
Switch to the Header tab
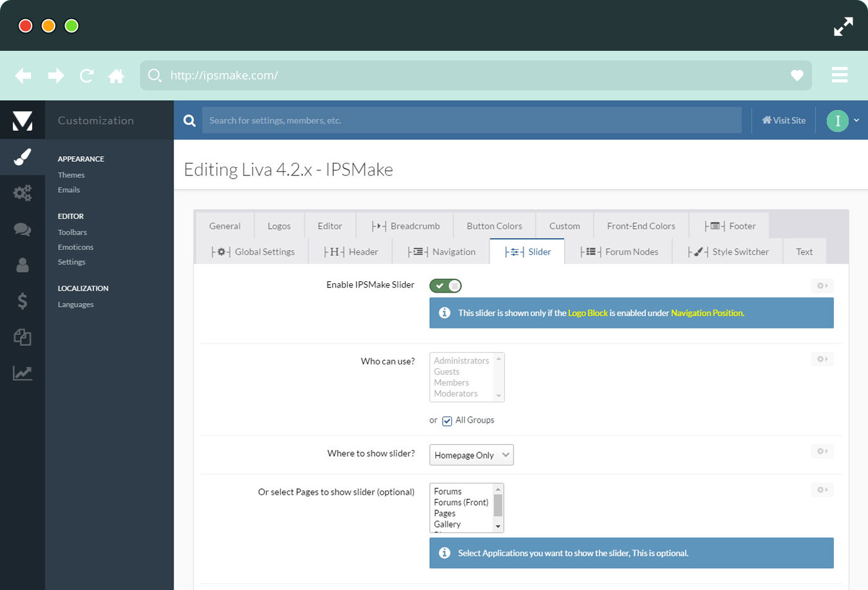coord(351,252)
